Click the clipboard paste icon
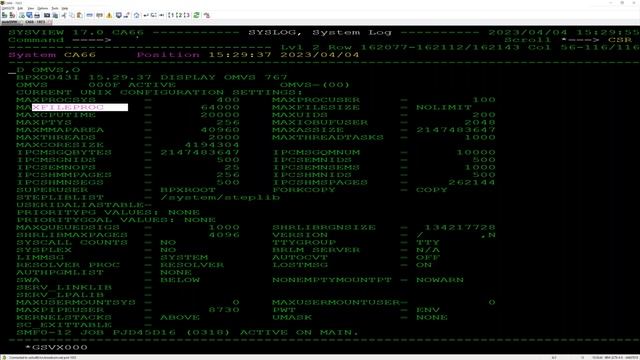Viewport: 640px width, 360px height. pos(80,15)
